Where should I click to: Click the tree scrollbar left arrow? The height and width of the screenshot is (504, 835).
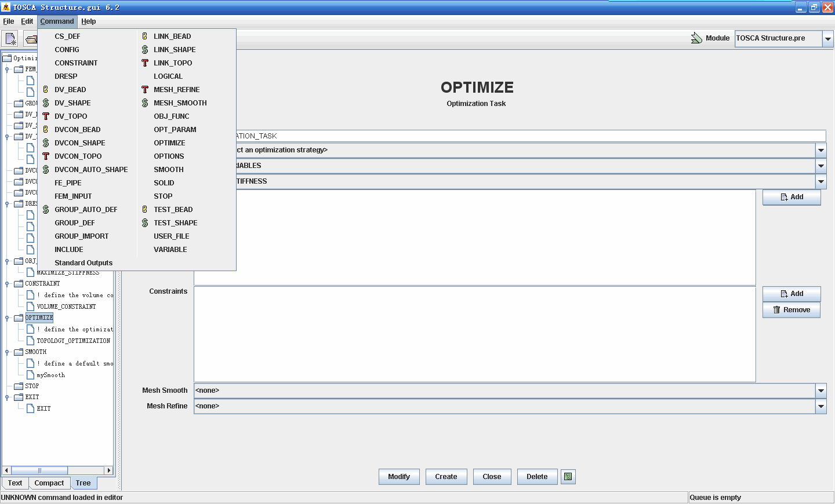click(x=6, y=470)
